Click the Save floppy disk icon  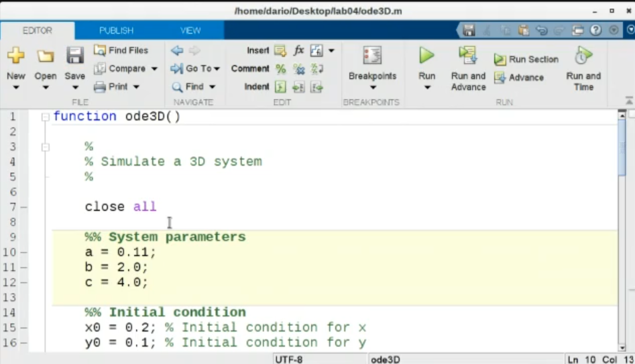coord(74,56)
